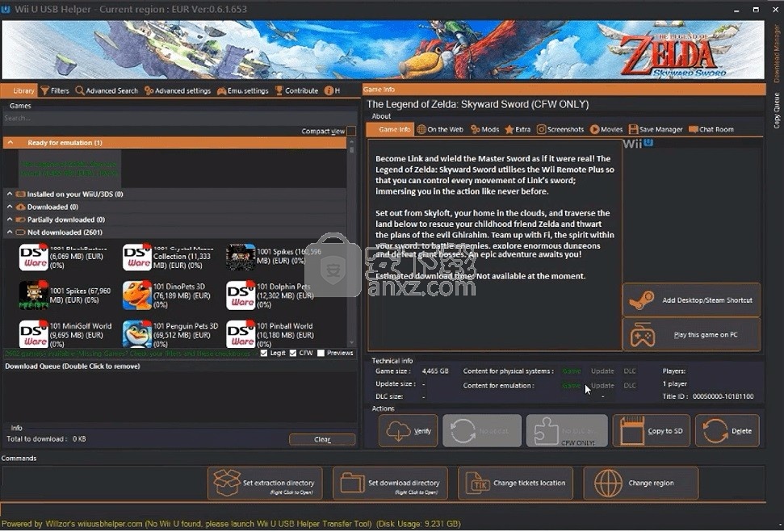The width and height of the screenshot is (784, 532).
Task: Uncheck the Legit checkbox
Action: [x=264, y=353]
